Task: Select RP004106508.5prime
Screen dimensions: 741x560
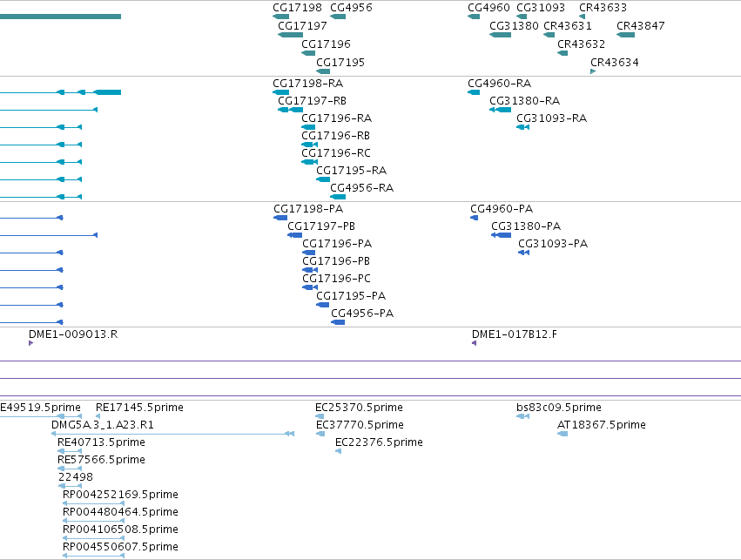Action: [x=93, y=538]
